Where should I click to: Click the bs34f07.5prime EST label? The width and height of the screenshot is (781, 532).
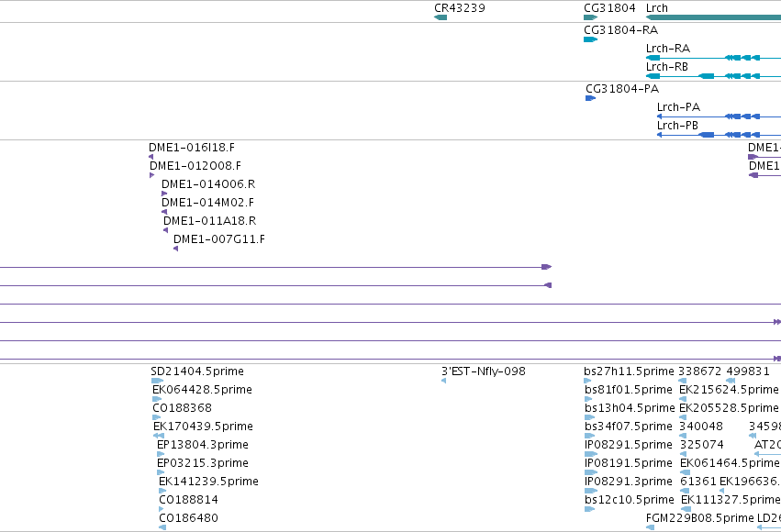tap(629, 427)
